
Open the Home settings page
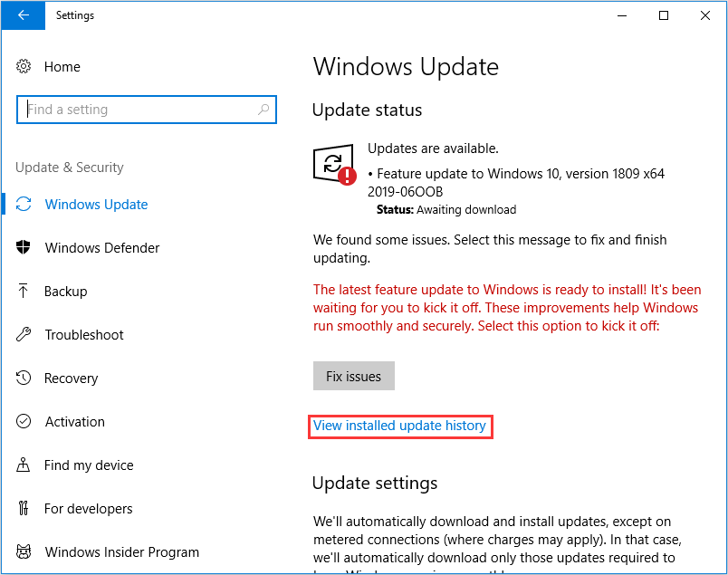point(62,67)
